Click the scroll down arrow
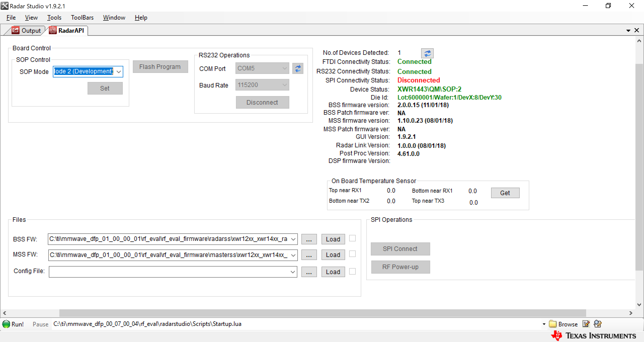 point(639,305)
